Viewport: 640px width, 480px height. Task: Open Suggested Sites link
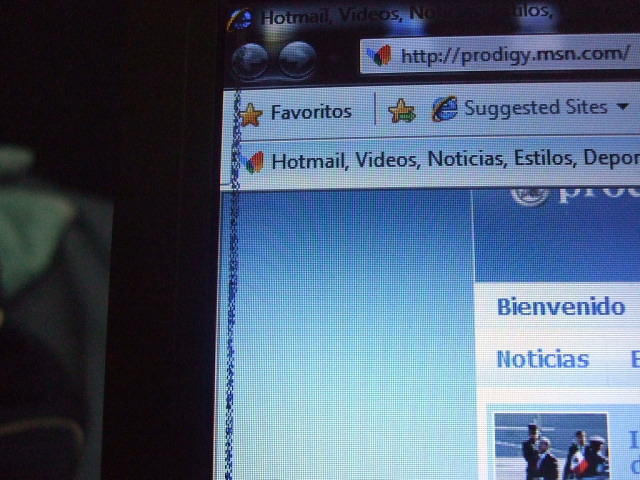coord(536,108)
